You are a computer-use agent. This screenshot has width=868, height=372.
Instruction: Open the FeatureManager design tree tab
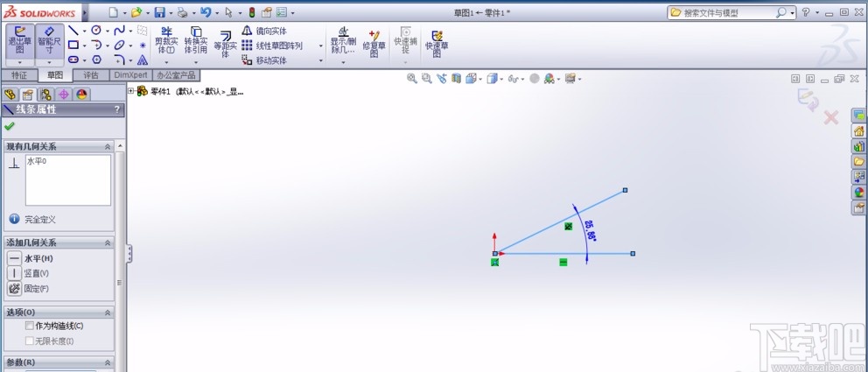(x=10, y=95)
